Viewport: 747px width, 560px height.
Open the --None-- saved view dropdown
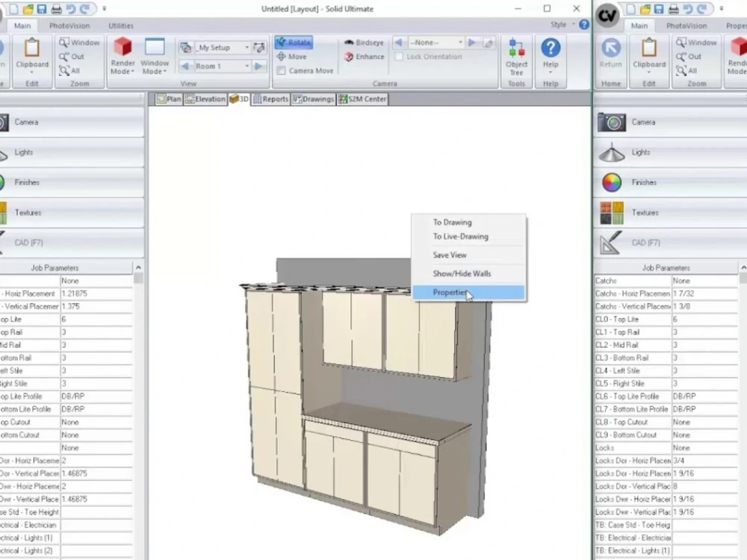(x=460, y=43)
